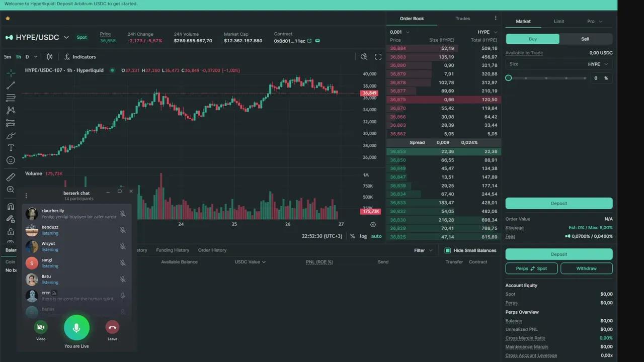Click mute icon beside Kenduzz

click(123, 230)
